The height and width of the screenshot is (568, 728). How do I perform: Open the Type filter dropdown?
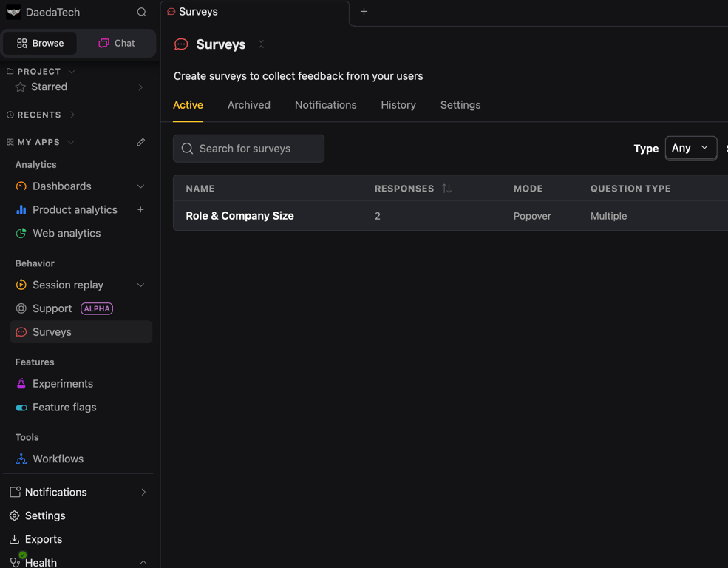(x=691, y=148)
